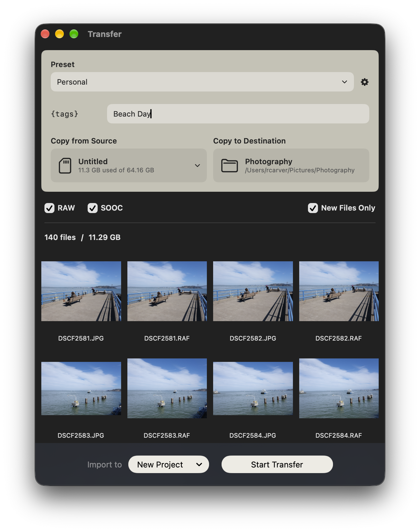Expand the Untitled source dropdown
Viewport: 420px width, 532px height.
129,165
